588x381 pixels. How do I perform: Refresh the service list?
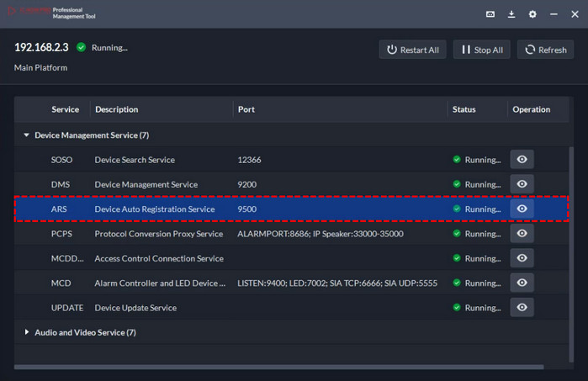click(545, 50)
